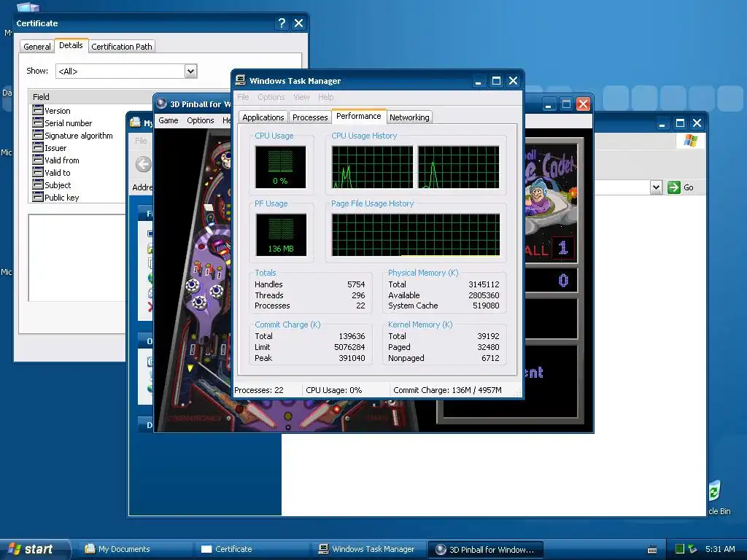Image resolution: width=747 pixels, height=560 pixels.
Task: Select the Valid to field icon
Action: [x=38, y=172]
